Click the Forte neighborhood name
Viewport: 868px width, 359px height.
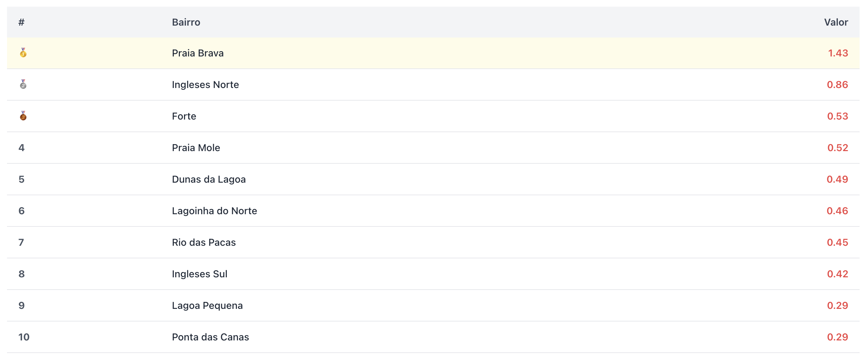coord(184,116)
